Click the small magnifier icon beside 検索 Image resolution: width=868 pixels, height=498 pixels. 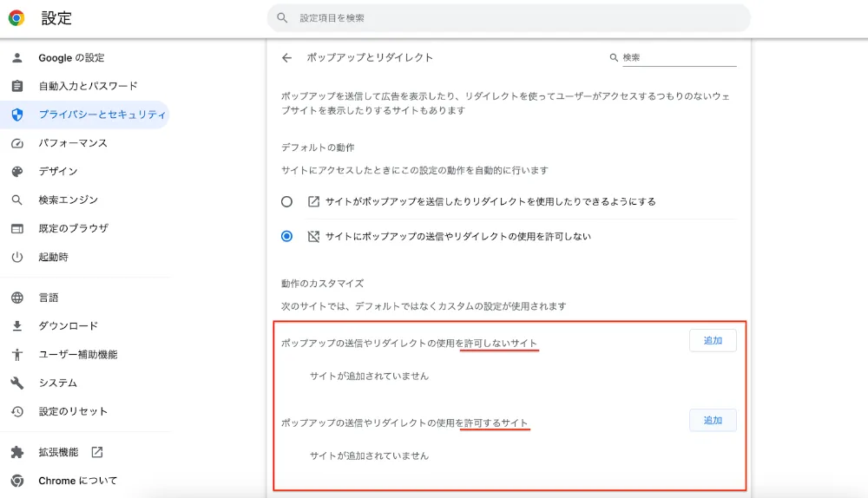coord(614,57)
